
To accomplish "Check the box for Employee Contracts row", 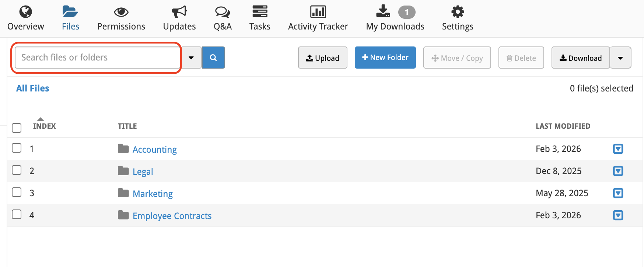I will (x=17, y=214).
